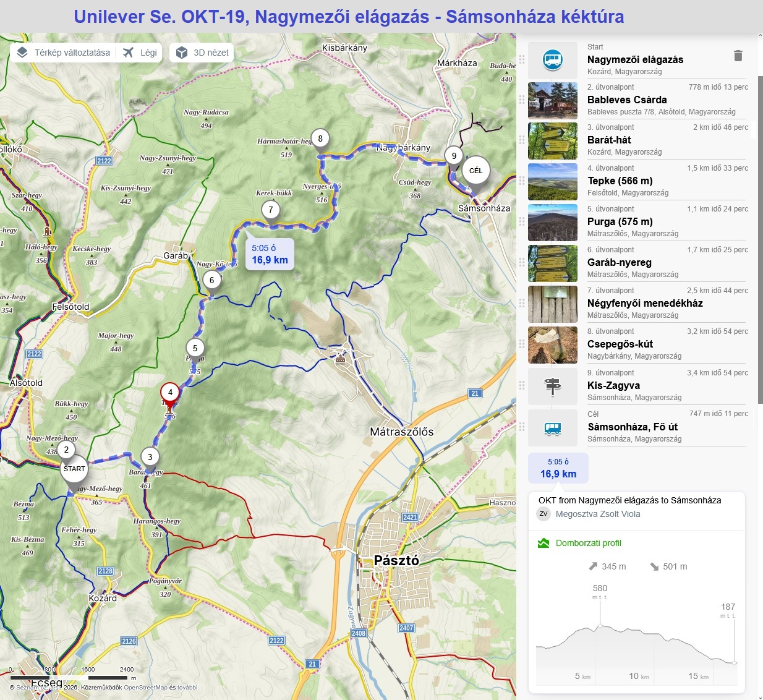The image size is (763, 700).
Task: Click the sidebar vertical scrollbar
Action: click(761, 241)
